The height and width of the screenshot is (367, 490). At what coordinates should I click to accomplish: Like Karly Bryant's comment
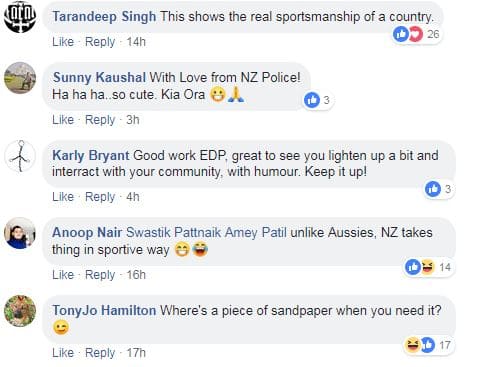[x=63, y=197]
